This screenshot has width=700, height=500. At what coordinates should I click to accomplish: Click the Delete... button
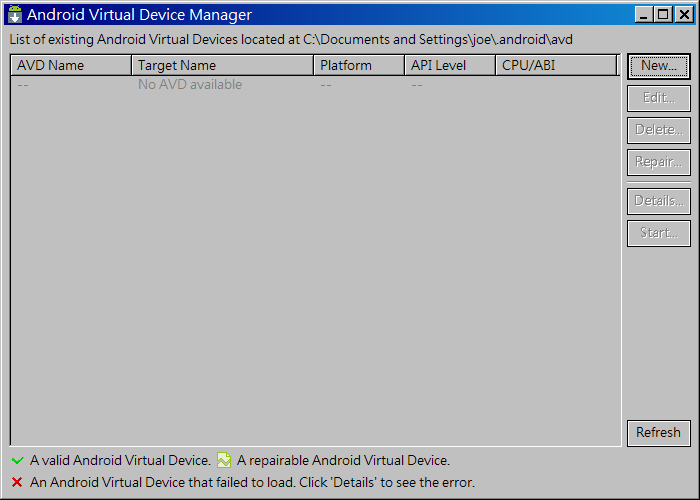pyautogui.click(x=658, y=130)
